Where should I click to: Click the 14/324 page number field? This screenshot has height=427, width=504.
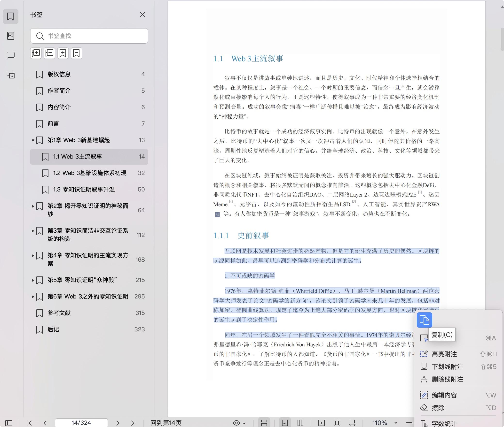tap(81, 423)
